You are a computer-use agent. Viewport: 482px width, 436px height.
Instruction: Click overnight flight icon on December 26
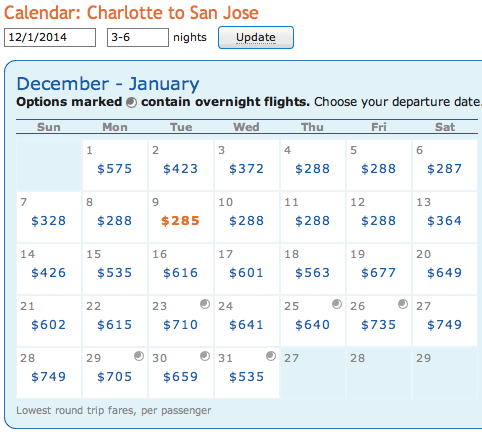403,304
